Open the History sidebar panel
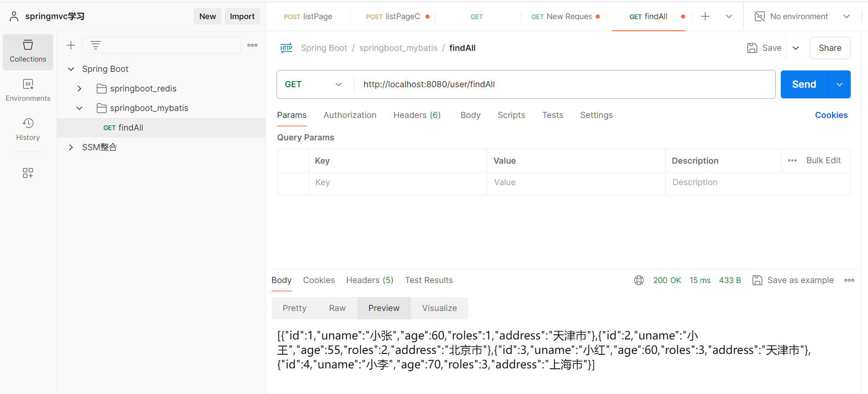 tap(28, 130)
